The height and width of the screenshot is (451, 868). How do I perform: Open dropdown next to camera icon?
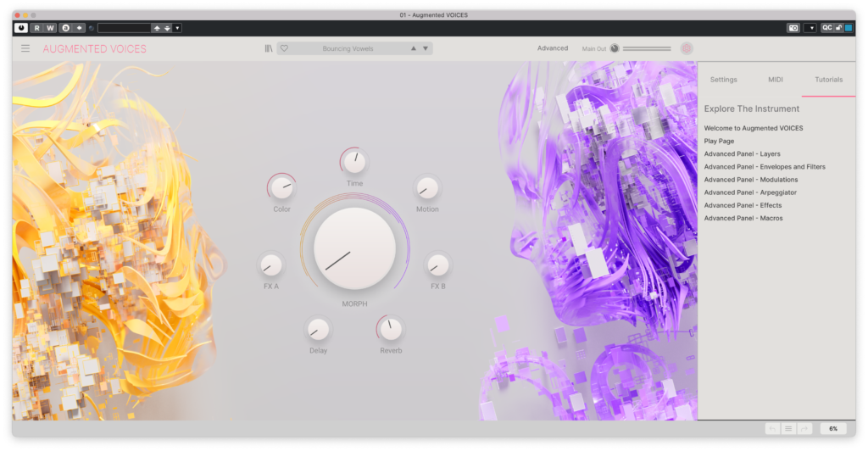tap(810, 28)
